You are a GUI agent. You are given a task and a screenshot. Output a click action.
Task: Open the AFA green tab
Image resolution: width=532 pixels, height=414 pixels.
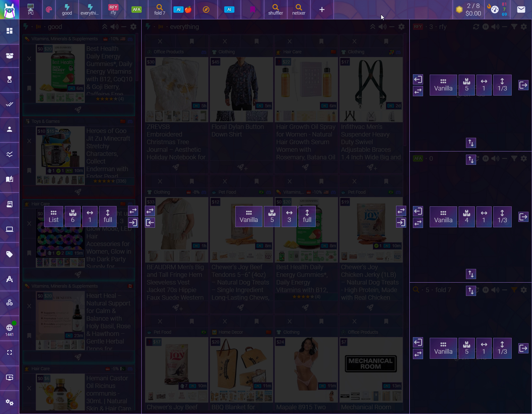tap(137, 10)
